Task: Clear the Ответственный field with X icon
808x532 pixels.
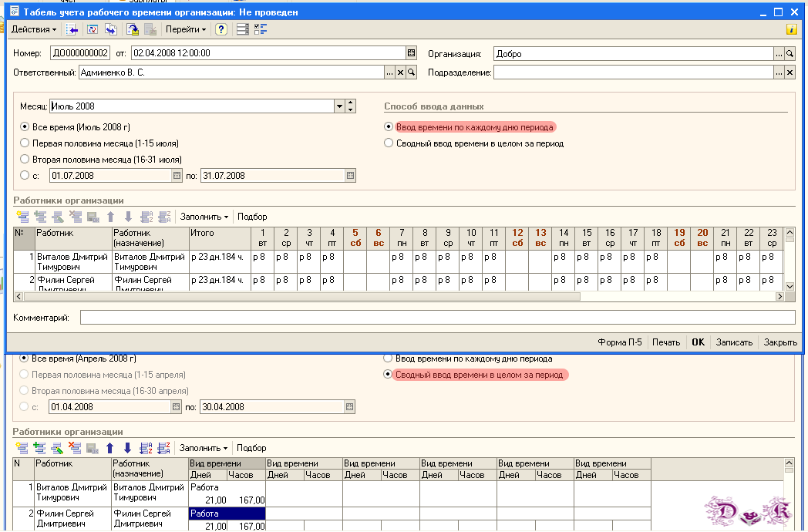Action: (400, 72)
